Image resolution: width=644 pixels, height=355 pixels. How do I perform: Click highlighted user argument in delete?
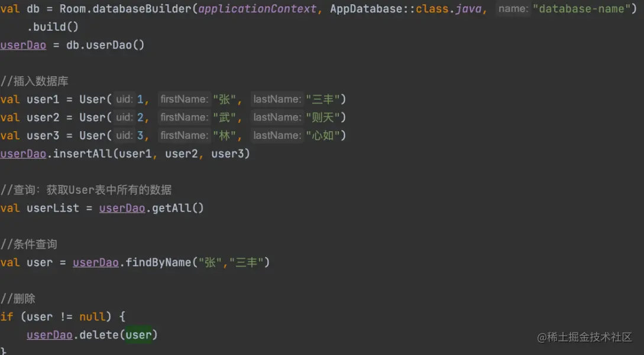pyautogui.click(x=139, y=335)
